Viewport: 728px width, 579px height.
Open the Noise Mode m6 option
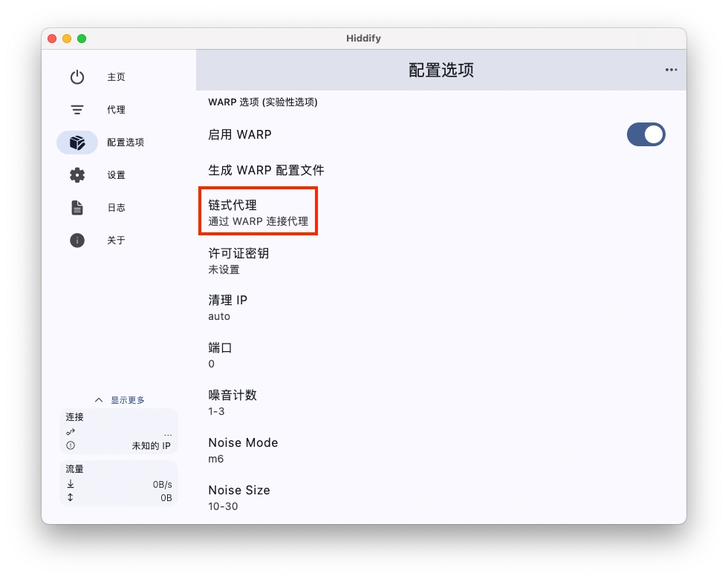click(243, 450)
